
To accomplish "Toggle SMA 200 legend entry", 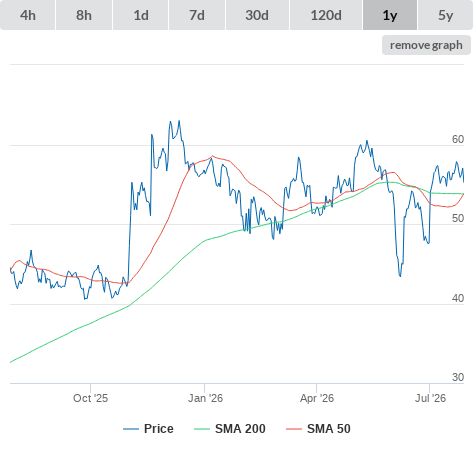I will point(230,429).
